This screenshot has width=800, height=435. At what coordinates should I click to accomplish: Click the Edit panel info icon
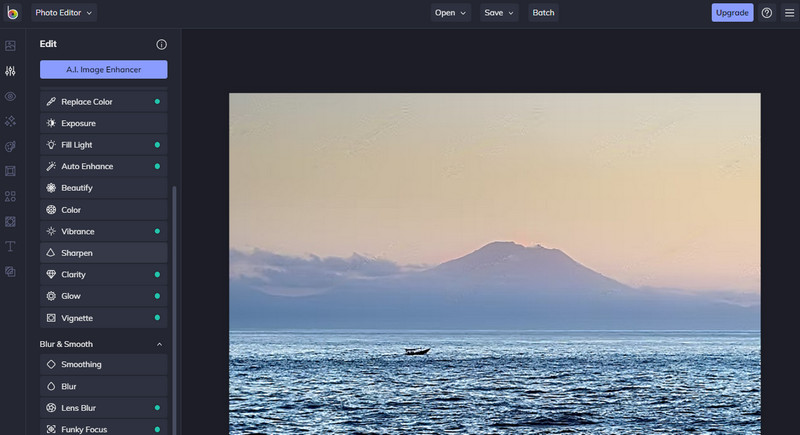[161, 45]
